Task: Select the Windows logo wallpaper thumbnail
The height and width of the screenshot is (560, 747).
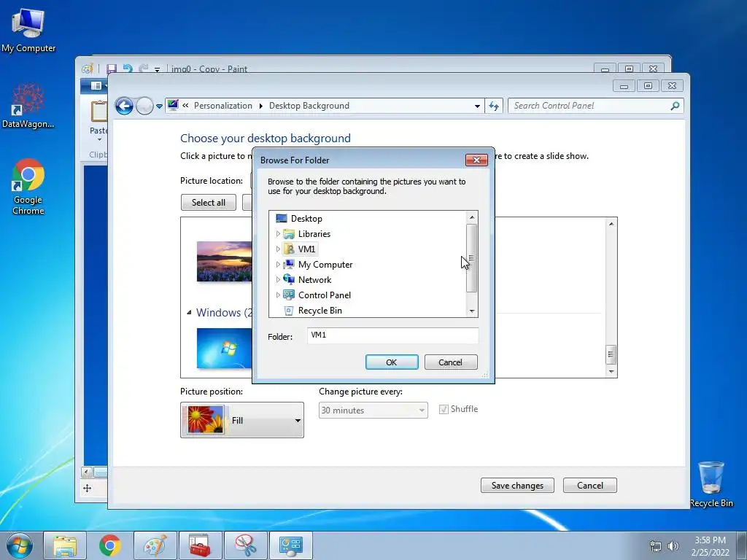Action: tap(225, 348)
